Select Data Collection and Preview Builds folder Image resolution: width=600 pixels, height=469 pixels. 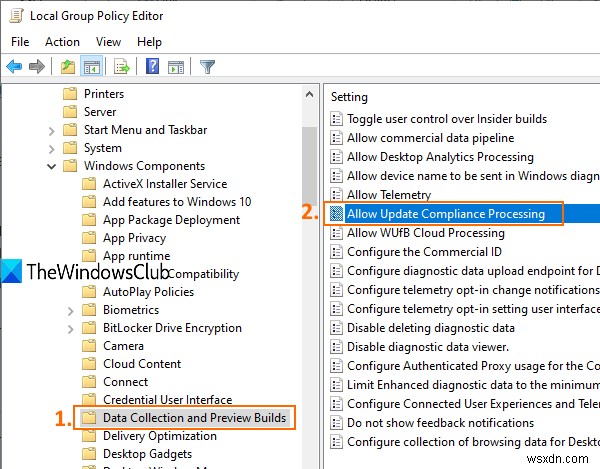click(x=194, y=418)
